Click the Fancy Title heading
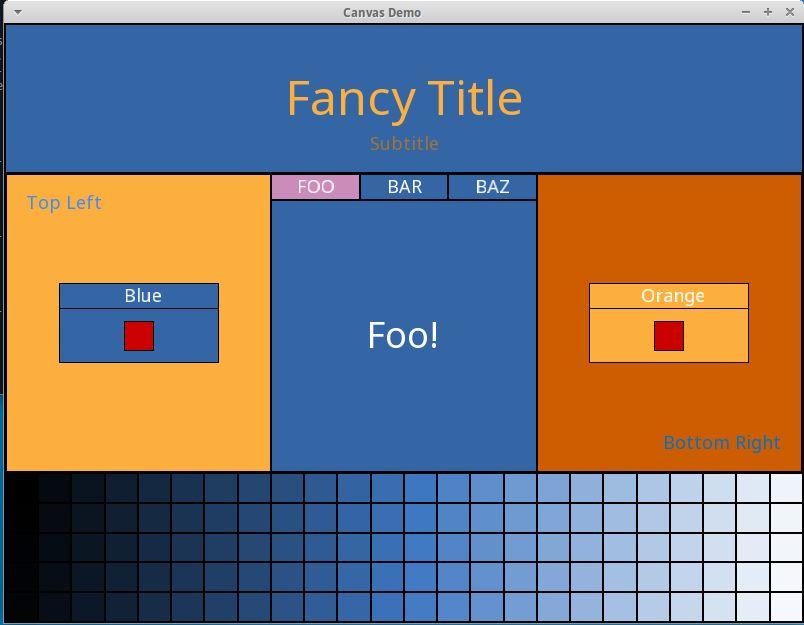The width and height of the screenshot is (804, 625). click(x=404, y=98)
